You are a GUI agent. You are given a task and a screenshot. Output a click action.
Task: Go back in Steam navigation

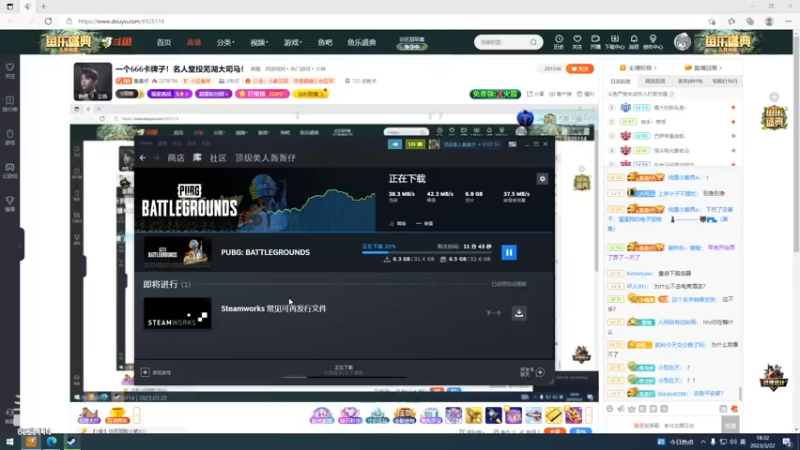click(x=143, y=158)
